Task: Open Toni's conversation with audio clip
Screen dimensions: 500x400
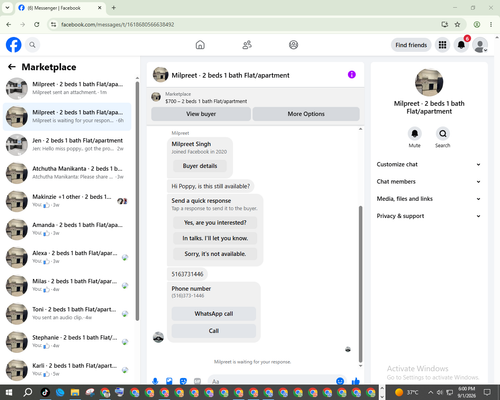Action: point(67,314)
